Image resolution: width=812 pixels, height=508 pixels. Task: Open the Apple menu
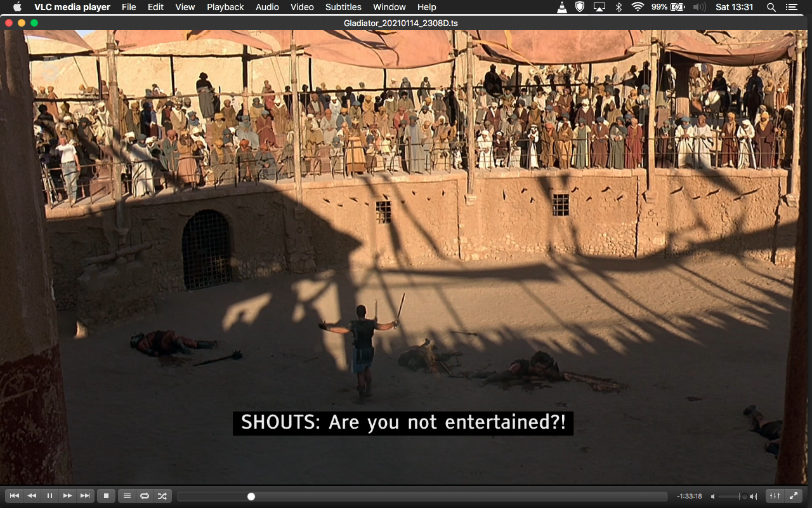coord(17,7)
